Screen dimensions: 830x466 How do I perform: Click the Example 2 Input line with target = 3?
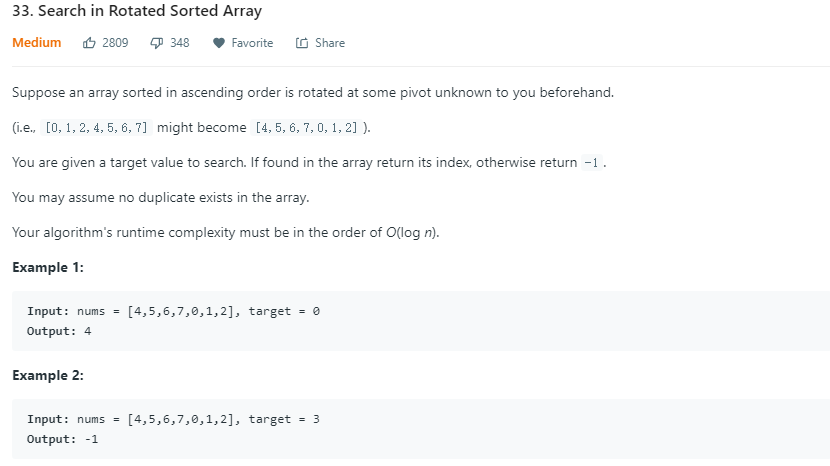tap(173, 419)
